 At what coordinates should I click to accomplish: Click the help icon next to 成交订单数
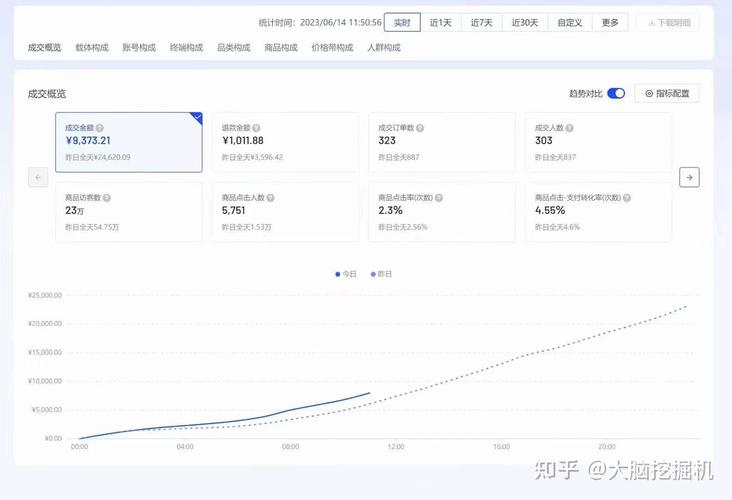[x=420, y=128]
